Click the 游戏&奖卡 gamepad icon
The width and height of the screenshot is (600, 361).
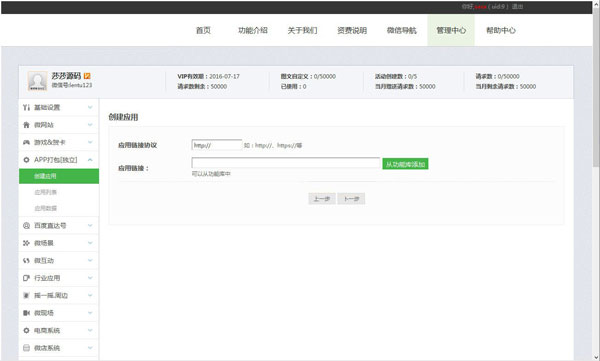(x=26, y=142)
